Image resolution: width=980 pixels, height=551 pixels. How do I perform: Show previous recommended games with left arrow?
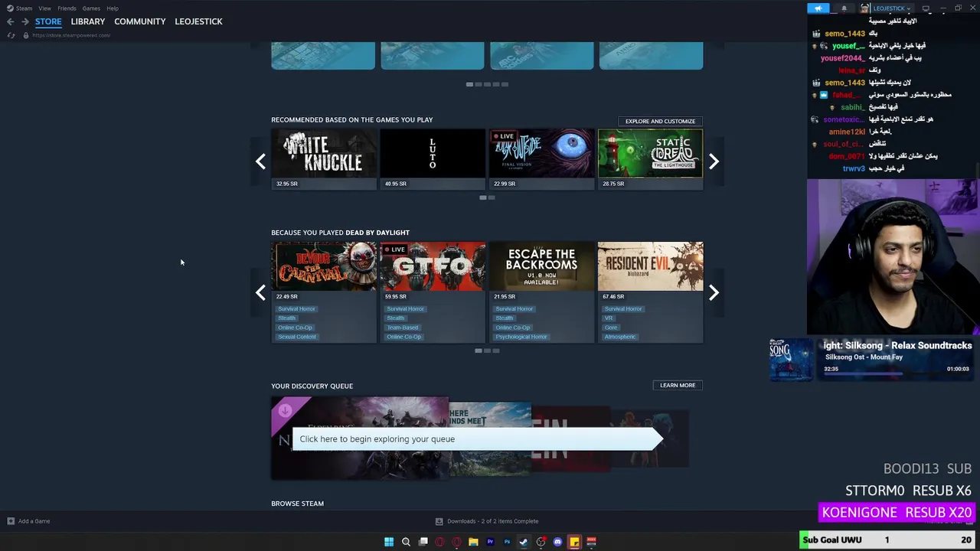click(x=261, y=161)
